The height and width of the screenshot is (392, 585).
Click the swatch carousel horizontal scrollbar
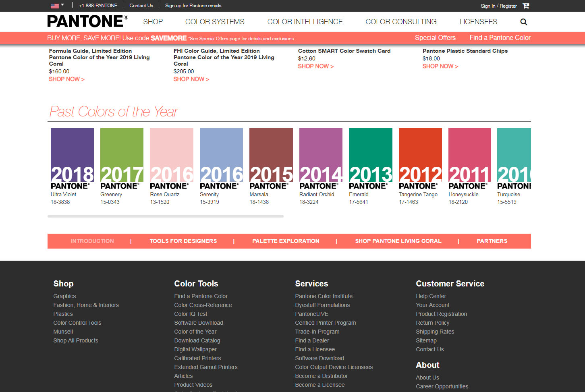click(165, 216)
